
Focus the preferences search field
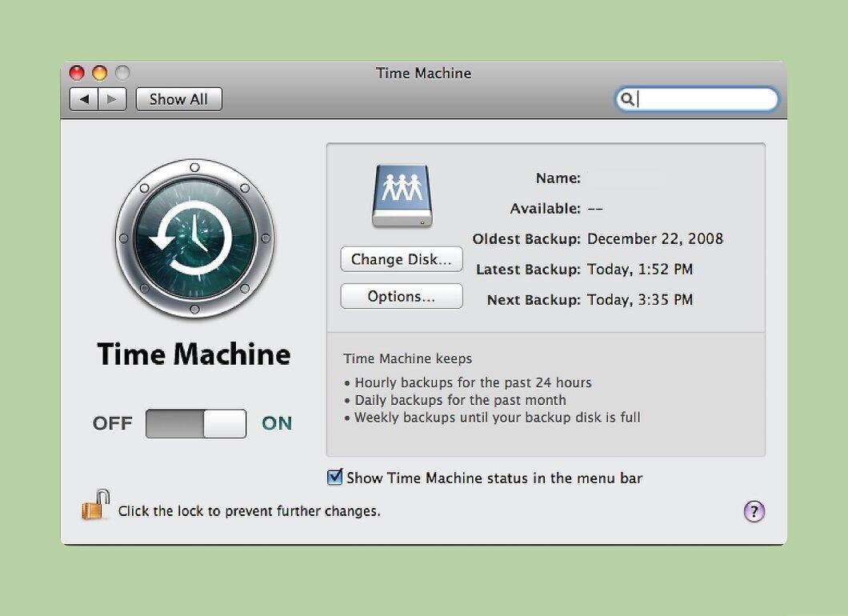pos(697,99)
